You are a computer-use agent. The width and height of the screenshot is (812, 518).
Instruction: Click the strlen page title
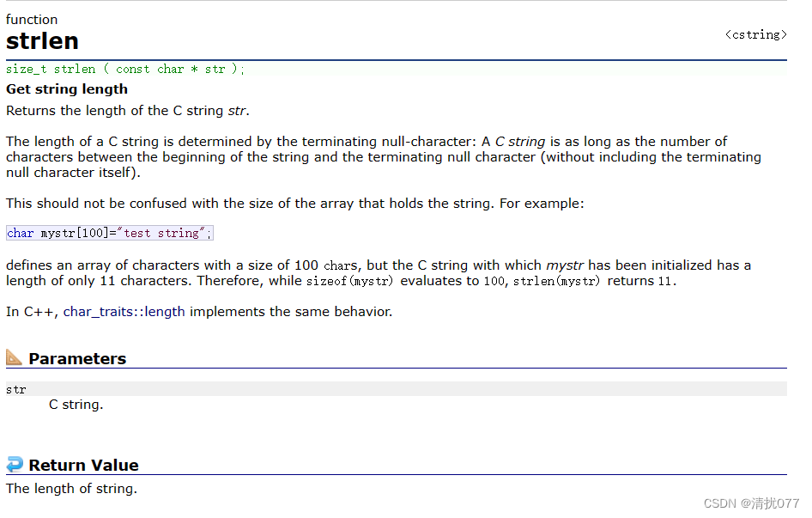click(x=42, y=41)
